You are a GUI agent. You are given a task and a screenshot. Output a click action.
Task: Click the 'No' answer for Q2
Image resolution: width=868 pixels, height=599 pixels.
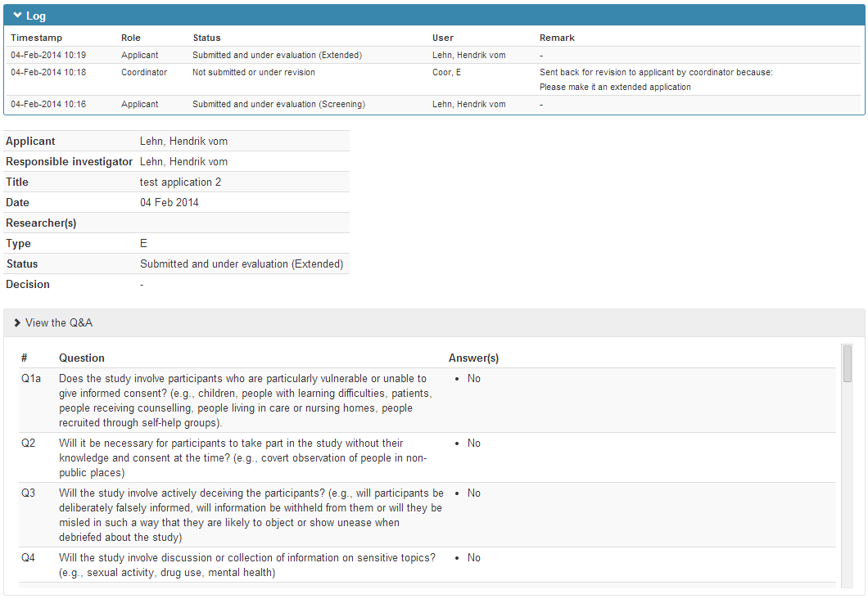point(474,443)
